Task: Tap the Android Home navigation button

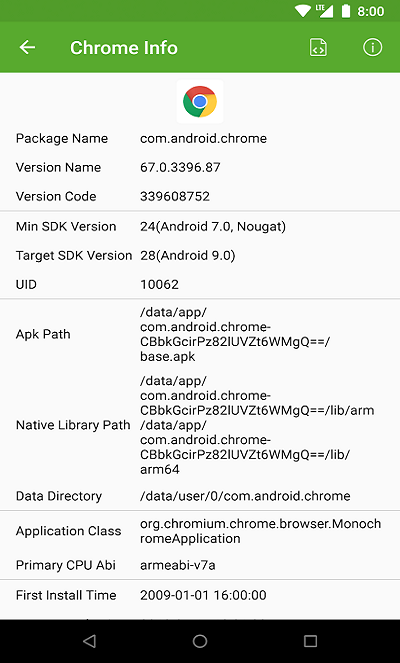Action: [x=200, y=641]
